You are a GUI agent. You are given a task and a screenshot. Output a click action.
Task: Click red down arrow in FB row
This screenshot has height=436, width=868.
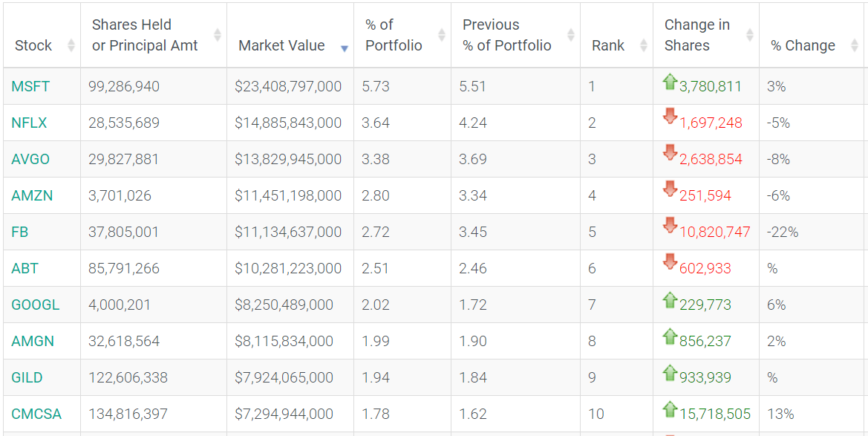(x=670, y=225)
